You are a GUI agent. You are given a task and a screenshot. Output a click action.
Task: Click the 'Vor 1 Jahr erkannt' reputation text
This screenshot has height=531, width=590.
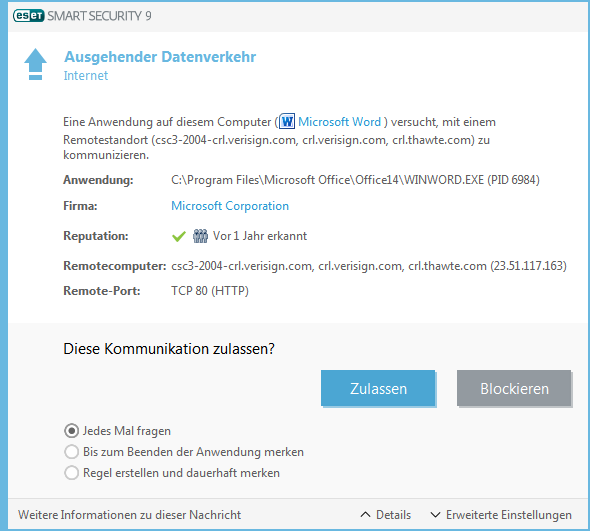[260, 236]
